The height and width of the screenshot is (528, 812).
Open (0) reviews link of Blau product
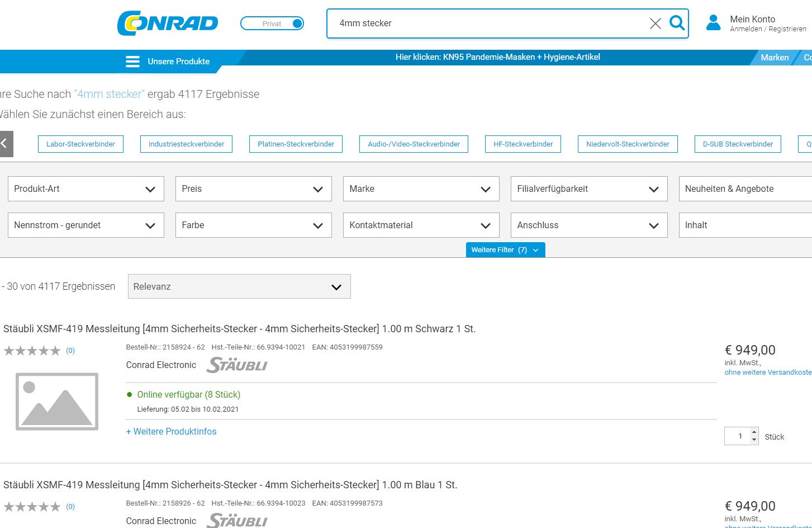tap(70, 507)
